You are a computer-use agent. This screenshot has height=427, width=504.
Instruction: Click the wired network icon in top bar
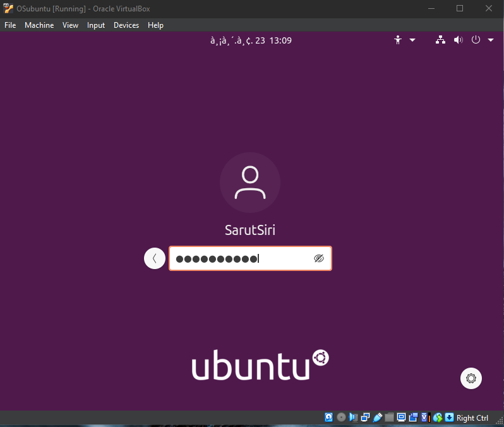(x=441, y=40)
